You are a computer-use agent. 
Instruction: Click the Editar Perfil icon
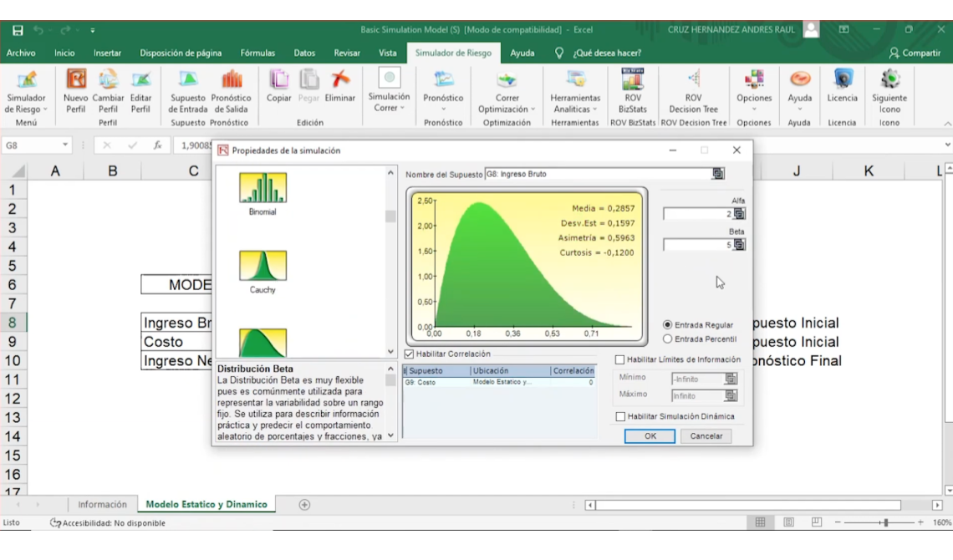[140, 79]
